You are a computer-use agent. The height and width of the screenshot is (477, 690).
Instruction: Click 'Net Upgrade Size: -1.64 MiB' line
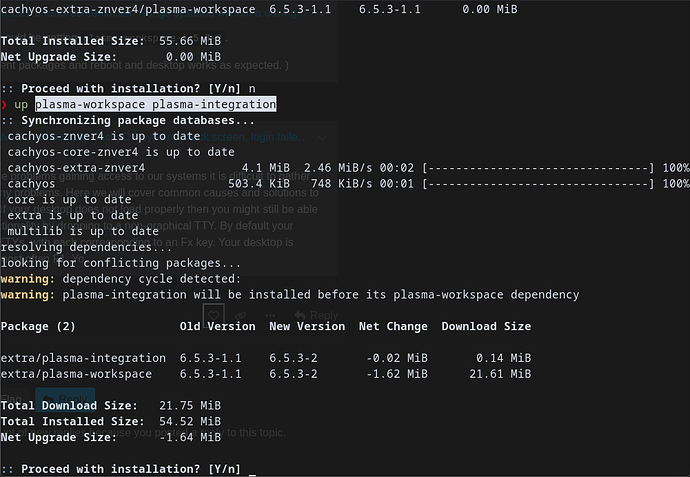(x=111, y=437)
